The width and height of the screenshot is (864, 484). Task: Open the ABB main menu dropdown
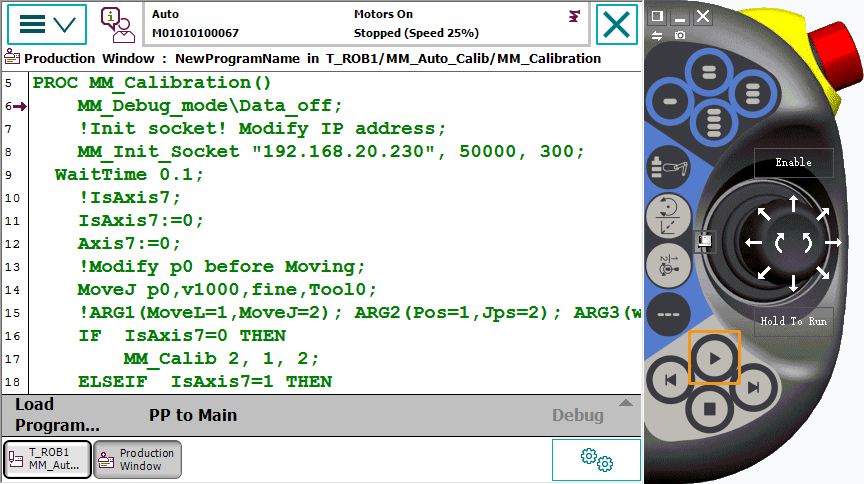point(47,24)
